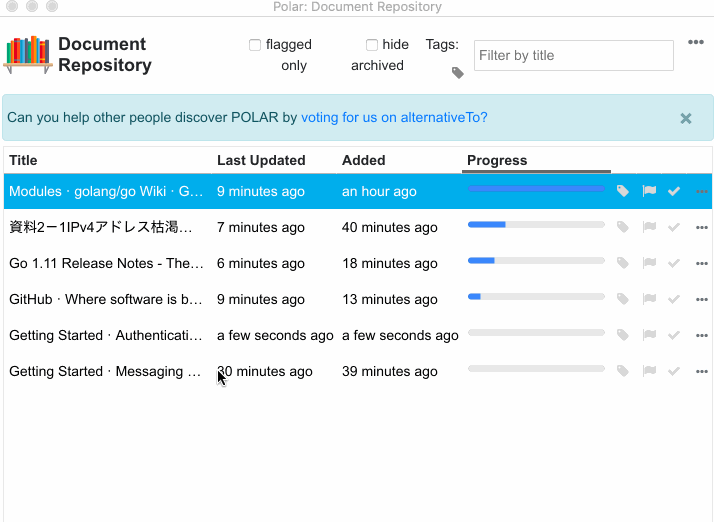
Task: Follow the voting for us on alternativeTo link
Action: (394, 118)
